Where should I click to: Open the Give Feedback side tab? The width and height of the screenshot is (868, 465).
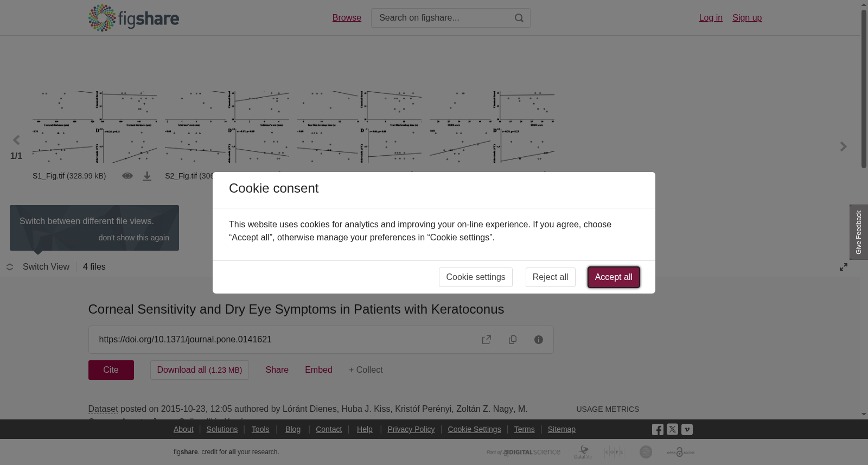(859, 232)
